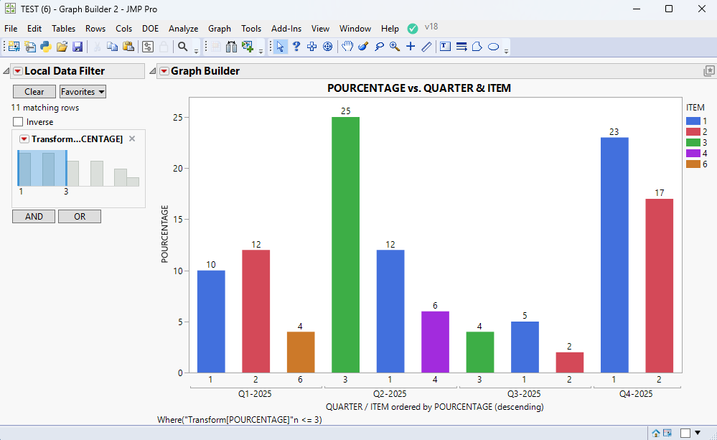717x440 pixels.
Task: Select the crosshairs tool
Action: pos(411,47)
